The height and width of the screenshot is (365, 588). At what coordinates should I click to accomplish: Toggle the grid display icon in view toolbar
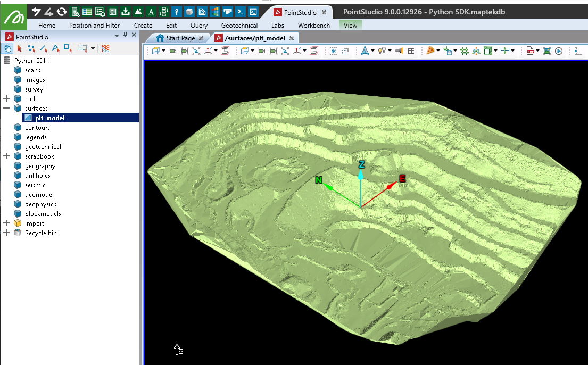(x=411, y=51)
